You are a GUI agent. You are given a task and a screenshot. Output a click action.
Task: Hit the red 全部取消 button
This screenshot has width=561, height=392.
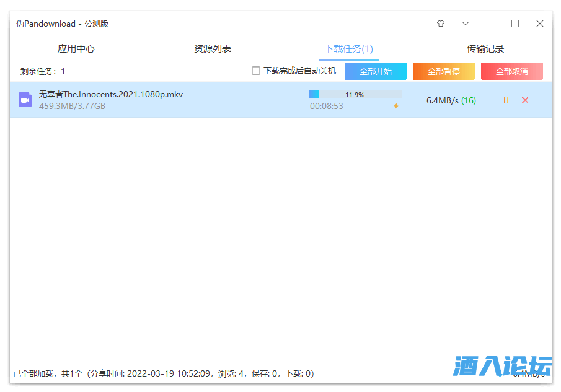click(512, 71)
